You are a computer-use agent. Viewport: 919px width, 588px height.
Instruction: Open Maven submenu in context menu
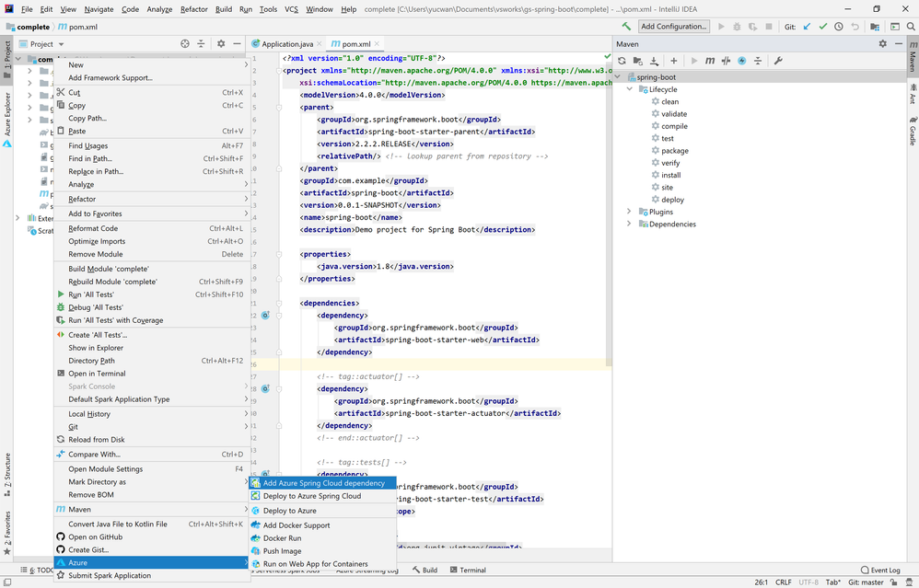click(x=152, y=510)
